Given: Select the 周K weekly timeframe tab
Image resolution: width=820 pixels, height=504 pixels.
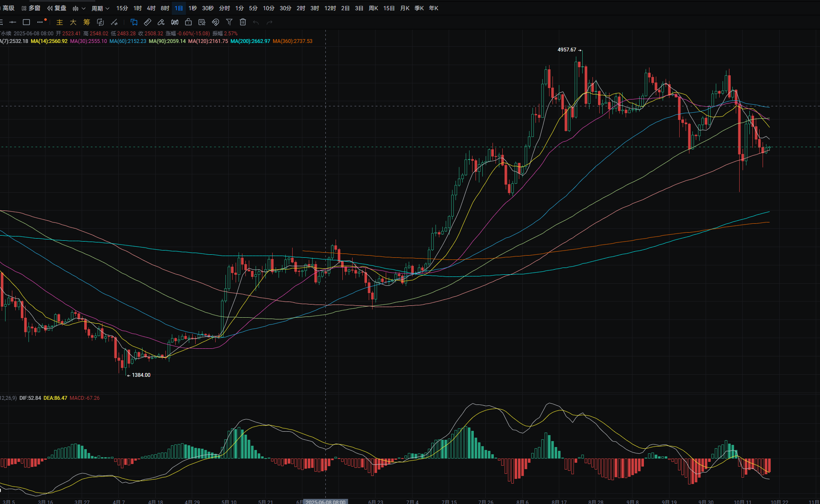Looking at the screenshot, I should (x=373, y=8).
